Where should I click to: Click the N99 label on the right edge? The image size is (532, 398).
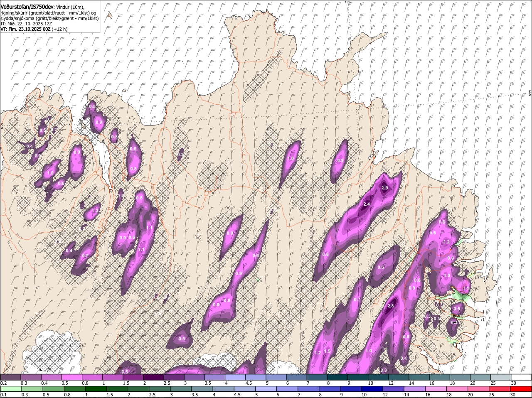click(530, 93)
